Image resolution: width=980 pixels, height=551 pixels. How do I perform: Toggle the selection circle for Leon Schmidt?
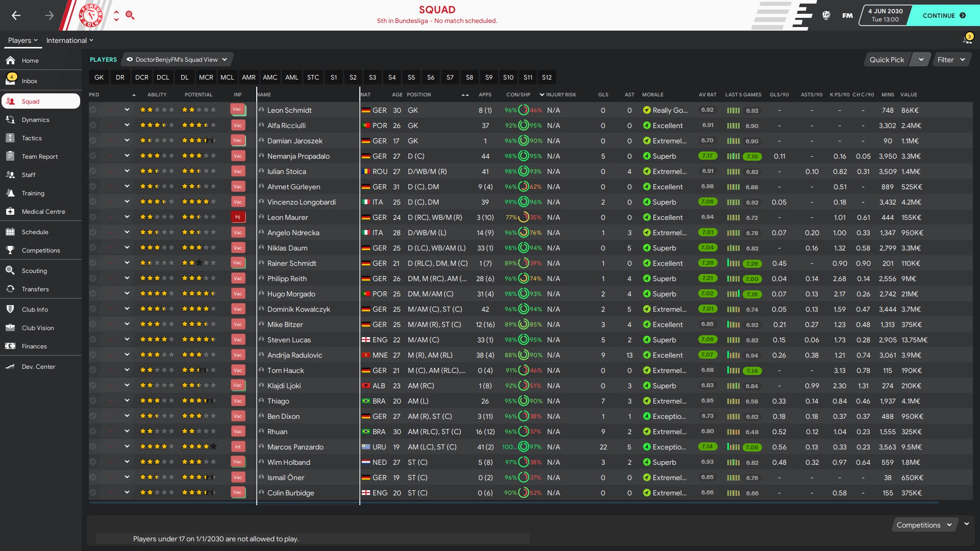[93, 110]
